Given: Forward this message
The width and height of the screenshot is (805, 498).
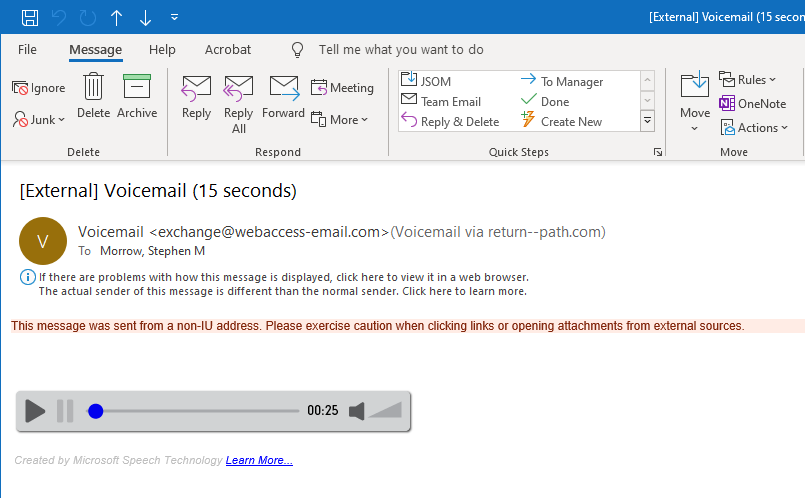Looking at the screenshot, I should tap(283, 98).
